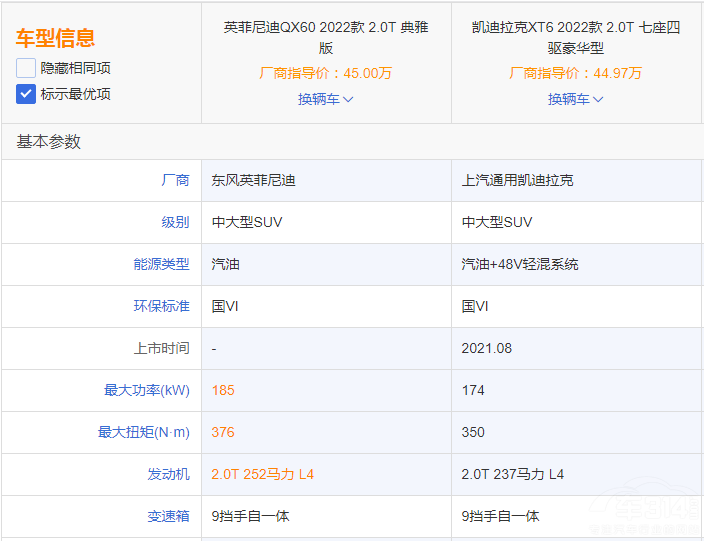Click the highlighted 376 torque value

click(x=223, y=432)
